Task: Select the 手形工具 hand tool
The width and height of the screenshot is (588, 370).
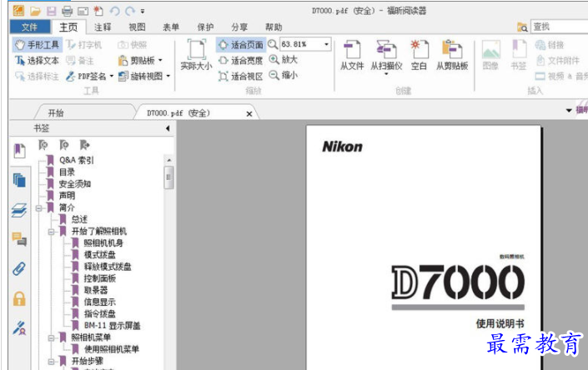Action: point(38,45)
